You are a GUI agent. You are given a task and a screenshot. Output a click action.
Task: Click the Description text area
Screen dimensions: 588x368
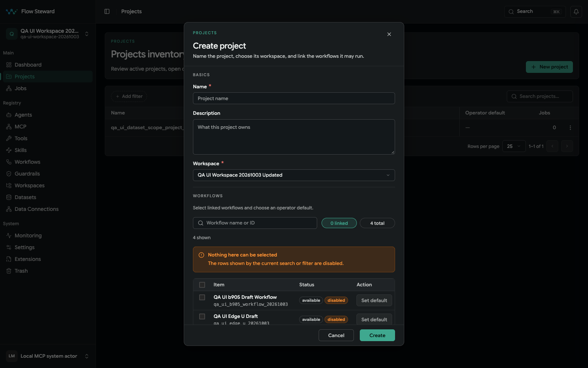(x=294, y=137)
